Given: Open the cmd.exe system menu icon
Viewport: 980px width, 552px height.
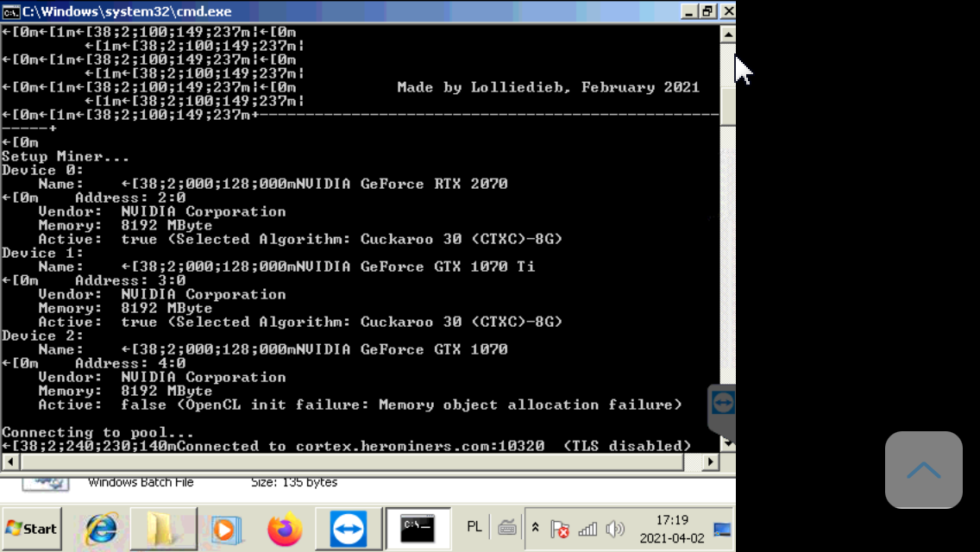Looking at the screenshot, I should (11, 11).
